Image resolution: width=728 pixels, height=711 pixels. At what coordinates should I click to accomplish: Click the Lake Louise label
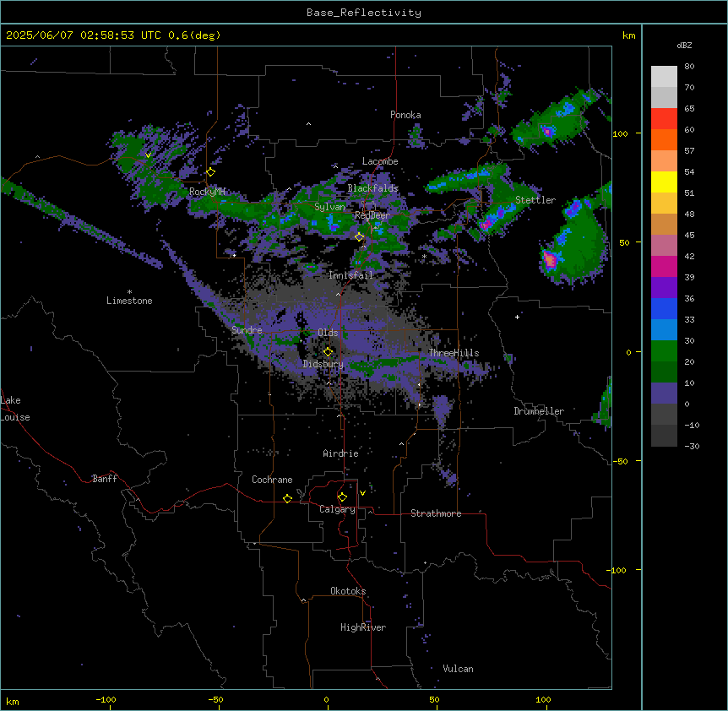(15, 409)
